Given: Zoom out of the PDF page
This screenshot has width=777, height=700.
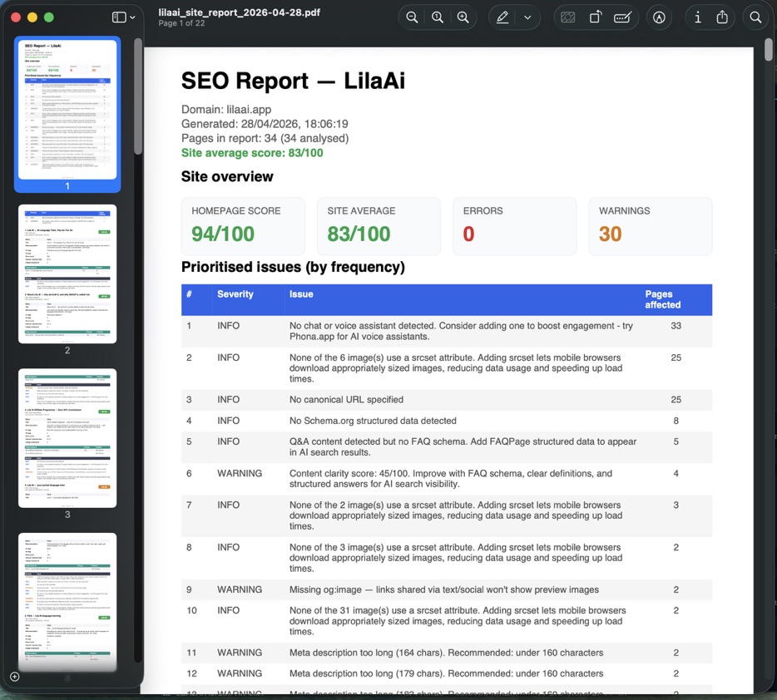Looking at the screenshot, I should tap(412, 17).
